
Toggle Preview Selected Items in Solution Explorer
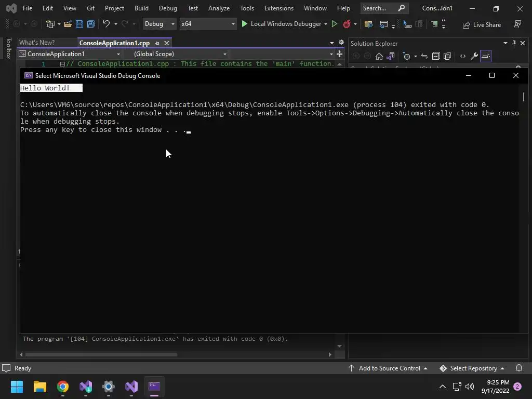point(486,56)
